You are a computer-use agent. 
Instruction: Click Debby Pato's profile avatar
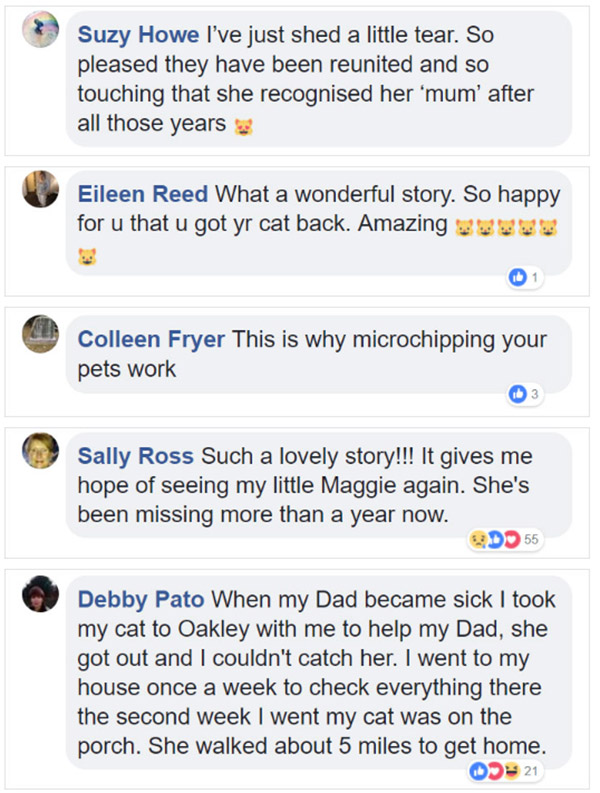[41, 596]
